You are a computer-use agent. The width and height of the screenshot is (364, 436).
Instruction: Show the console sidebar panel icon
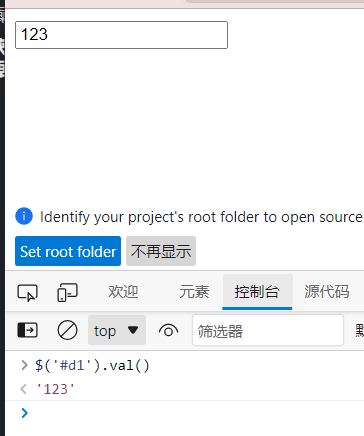coord(27,330)
